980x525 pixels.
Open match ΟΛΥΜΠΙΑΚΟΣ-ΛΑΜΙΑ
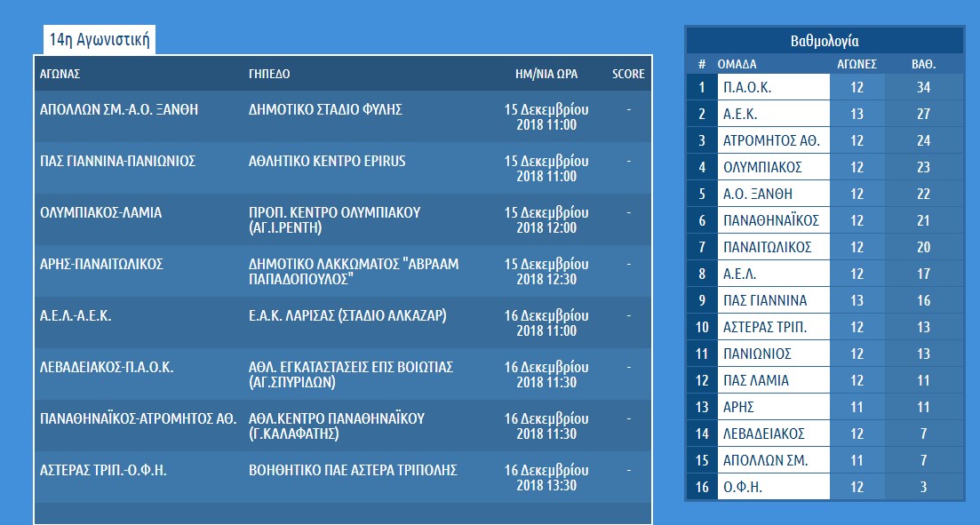click(x=100, y=212)
